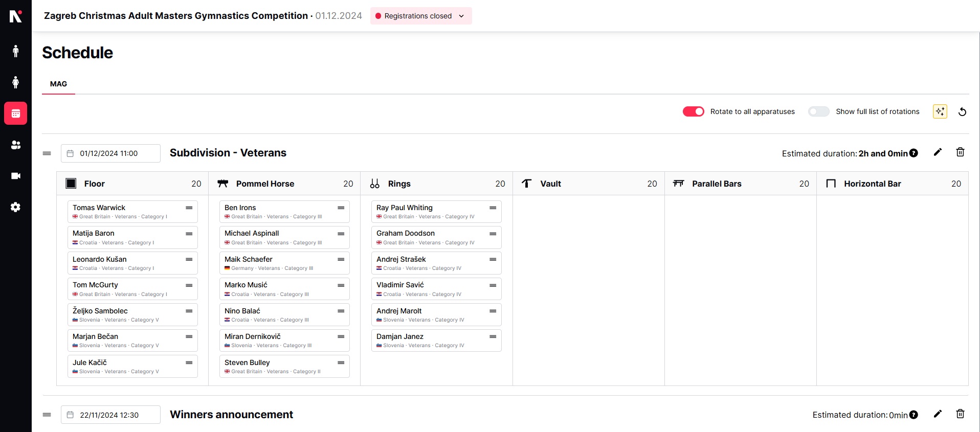This screenshot has width=980, height=432.
Task: Switch to the MAG tab
Action: 58,84
